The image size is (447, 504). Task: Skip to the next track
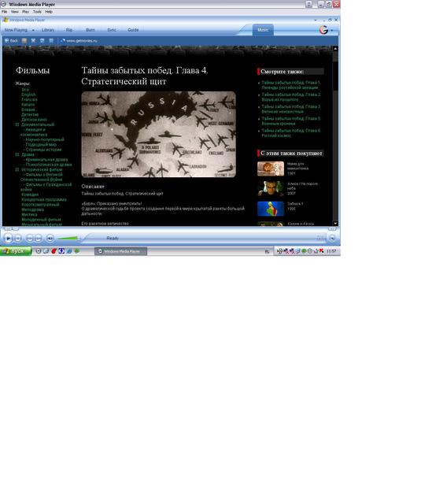39,238
